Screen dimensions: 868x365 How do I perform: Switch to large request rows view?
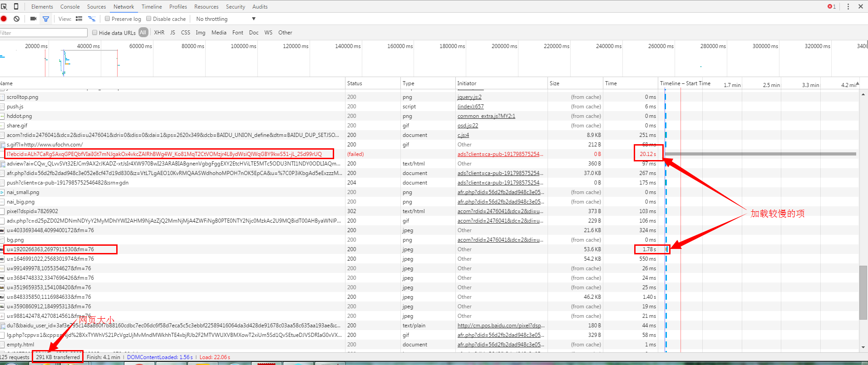point(79,19)
